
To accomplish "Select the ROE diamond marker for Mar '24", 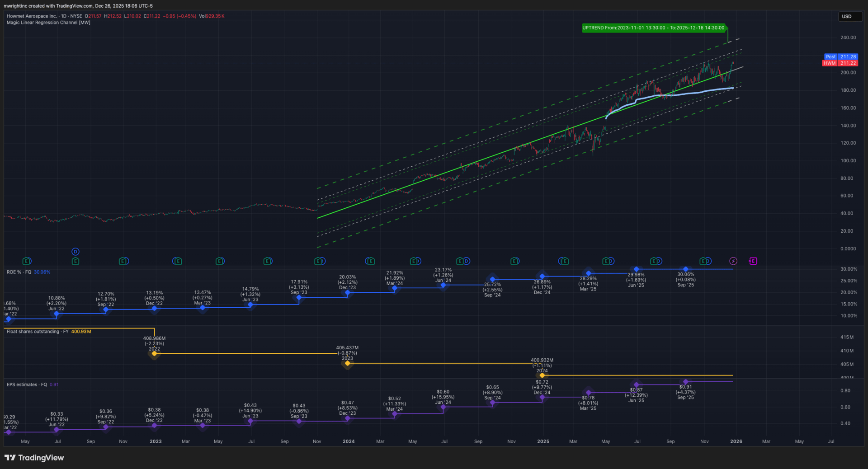I will (x=395, y=288).
